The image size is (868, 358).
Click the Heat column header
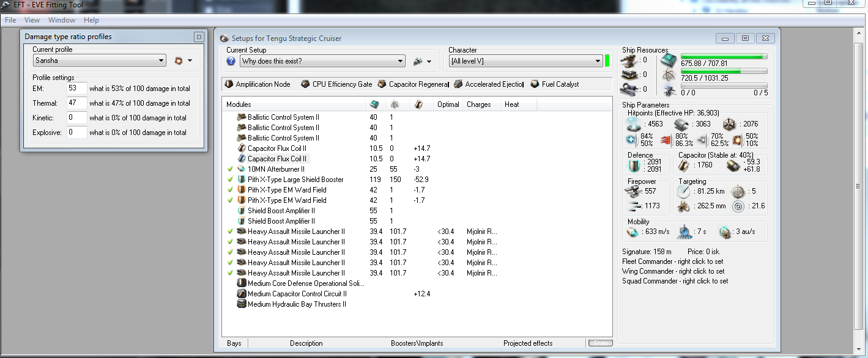click(x=519, y=104)
